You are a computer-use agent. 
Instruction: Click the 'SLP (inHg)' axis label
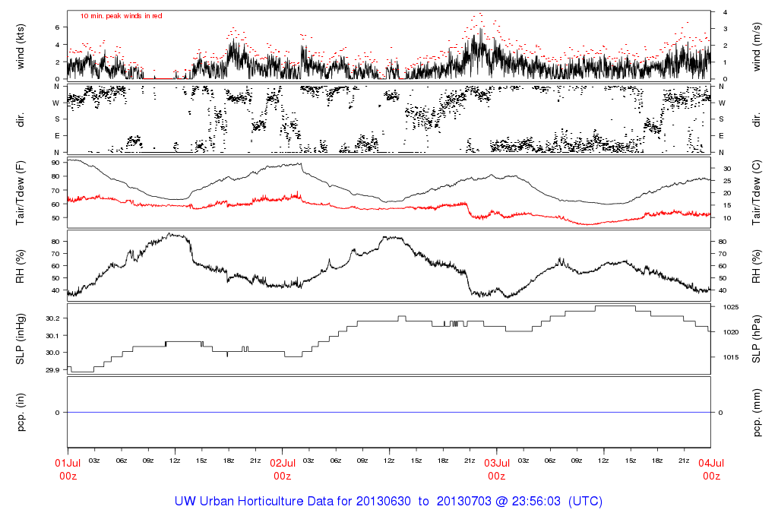(x=21, y=339)
